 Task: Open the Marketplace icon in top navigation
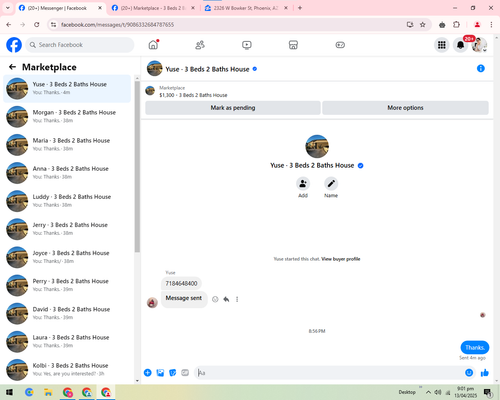coord(293,45)
